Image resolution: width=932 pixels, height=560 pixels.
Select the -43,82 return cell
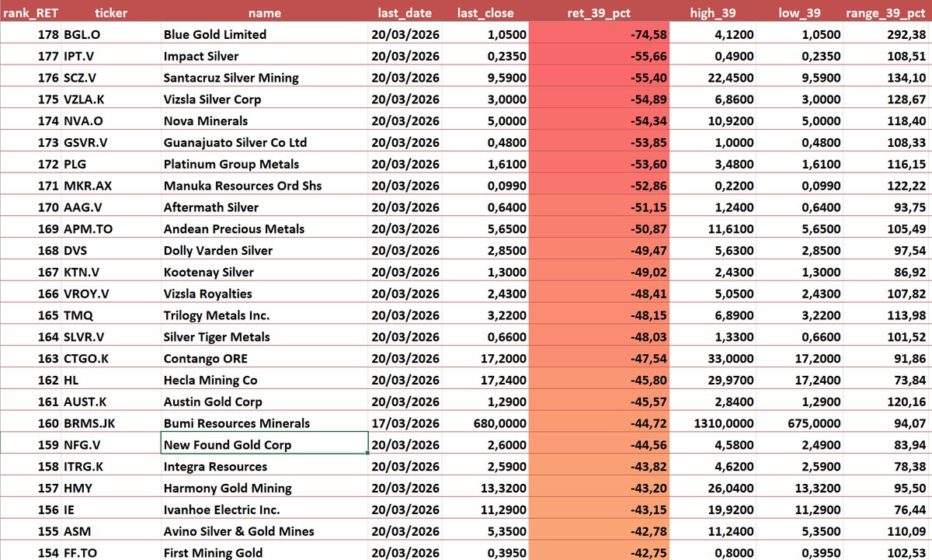tap(599, 467)
